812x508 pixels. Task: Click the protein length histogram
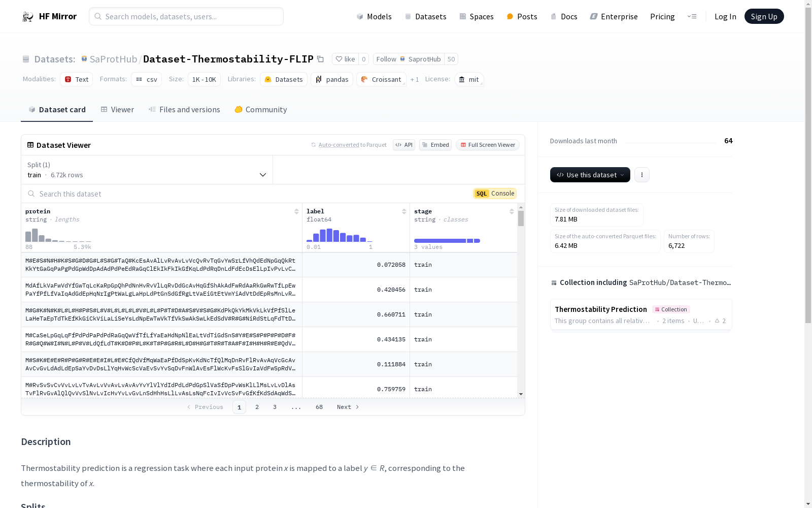click(58, 235)
